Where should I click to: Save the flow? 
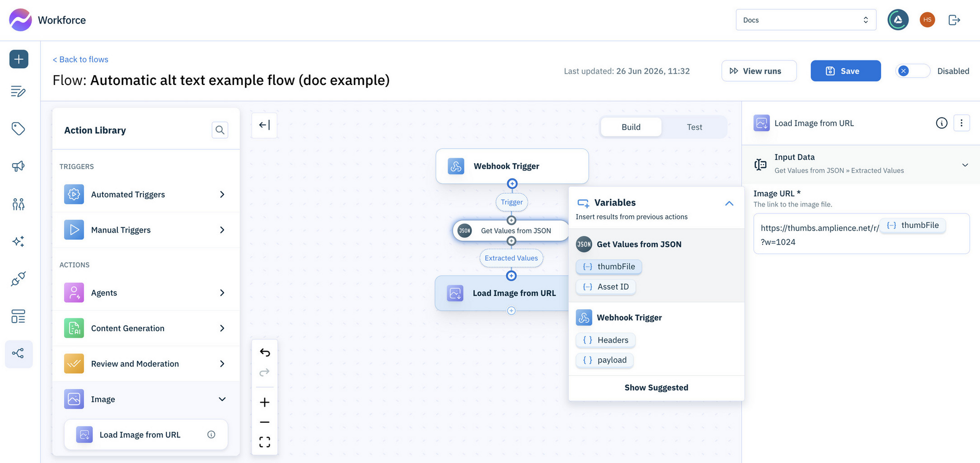(x=846, y=71)
